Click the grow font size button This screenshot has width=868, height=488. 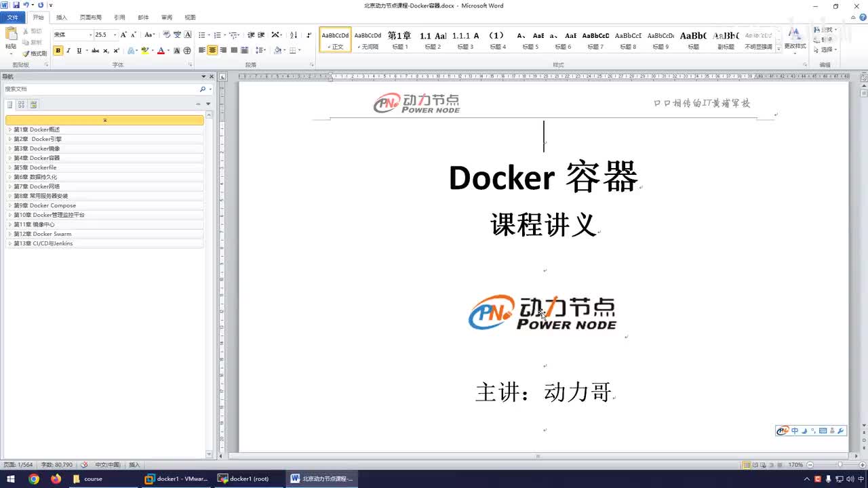[123, 35]
